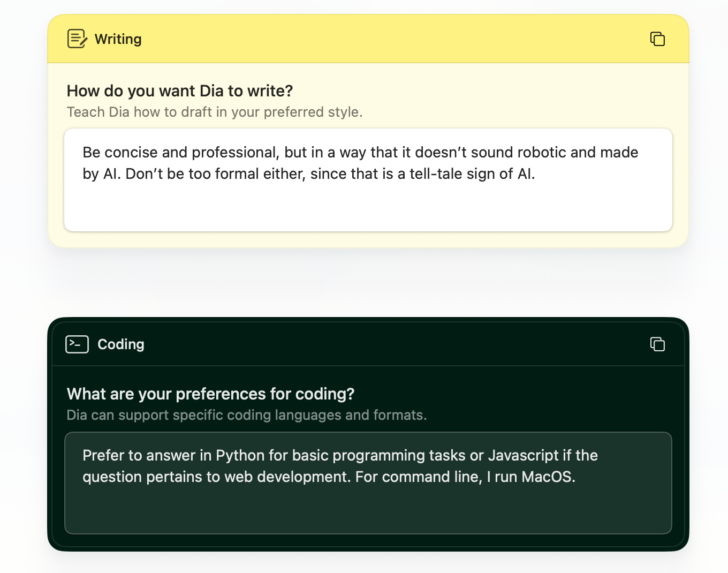728x573 pixels.
Task: Click the "Coding" card title
Action: click(x=121, y=344)
